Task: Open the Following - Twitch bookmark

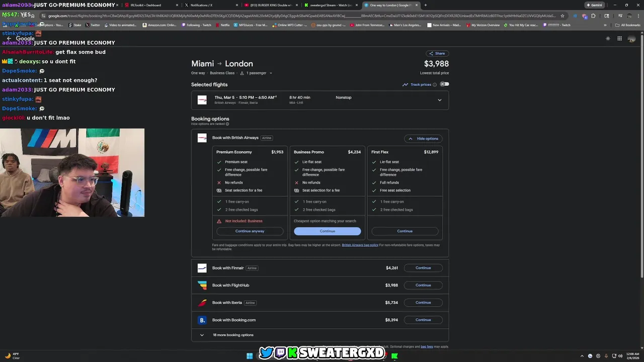Action: 197,25
